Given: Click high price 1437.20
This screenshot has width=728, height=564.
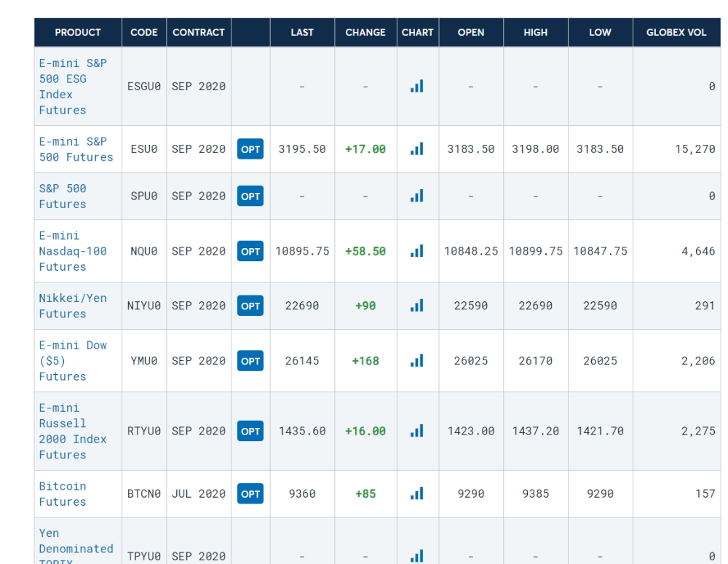Looking at the screenshot, I should [535, 431].
